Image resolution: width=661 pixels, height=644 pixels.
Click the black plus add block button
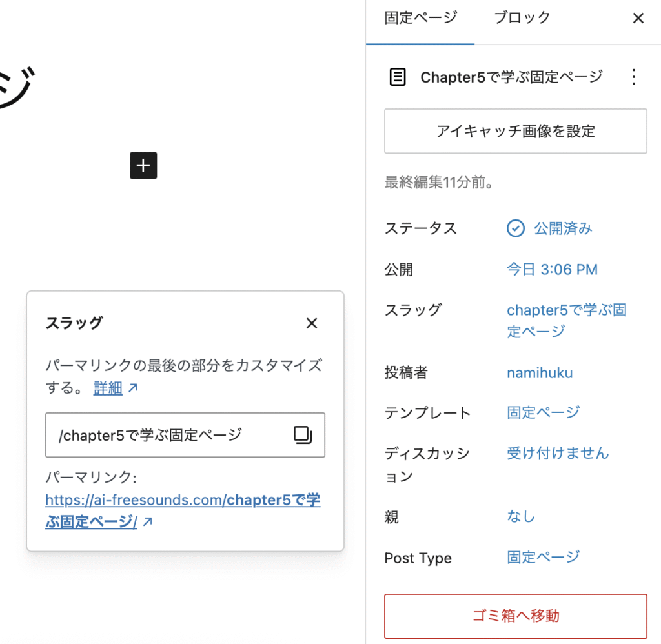(x=143, y=166)
